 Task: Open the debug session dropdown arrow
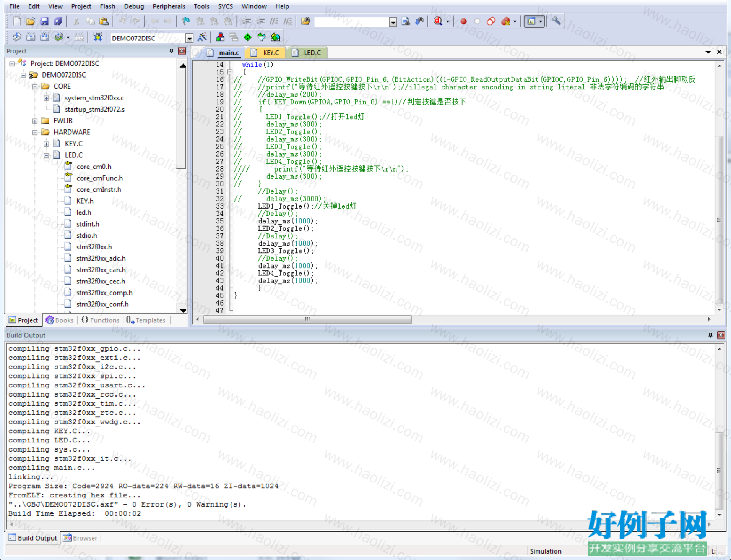tap(448, 21)
